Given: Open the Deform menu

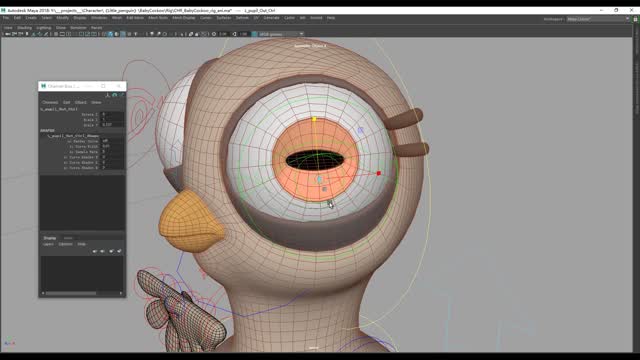Looking at the screenshot, I should pos(242,18).
